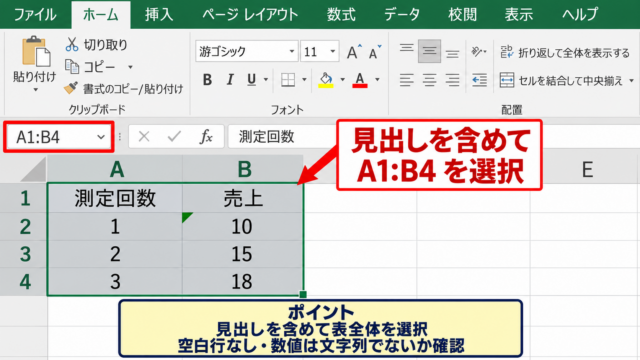Click the Name Box showing A1:B4
Screen dimensions: 640x360
(59, 137)
